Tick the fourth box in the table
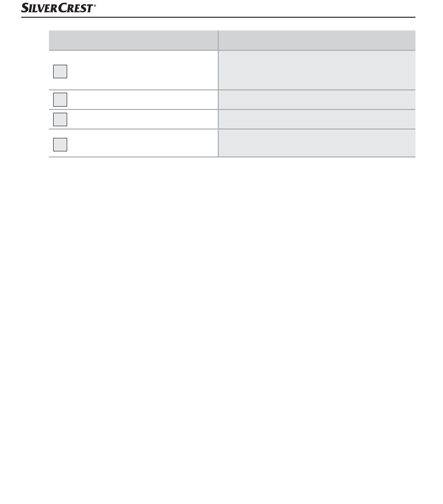This screenshot has height=504, width=443. (60, 144)
